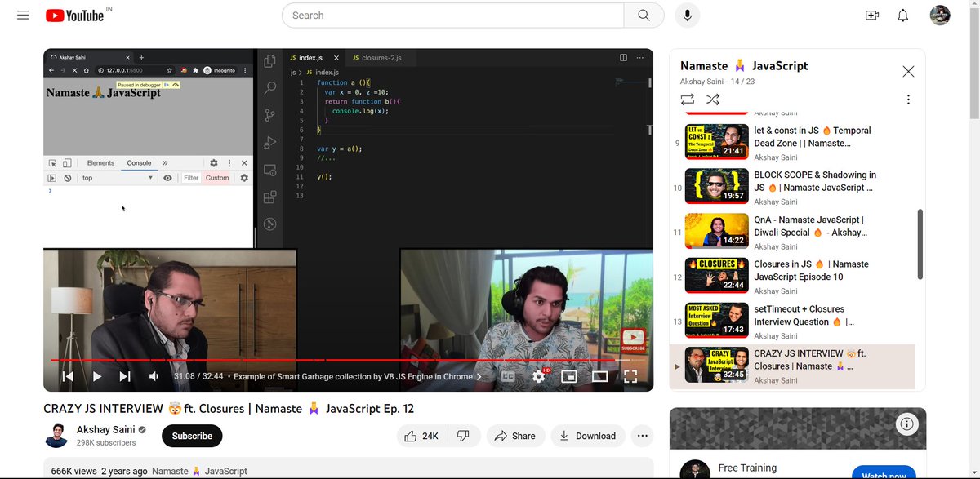Open 'setTimeout + Closures Interview Question' video
Viewport: 980px width, 479px height.
[792, 322]
